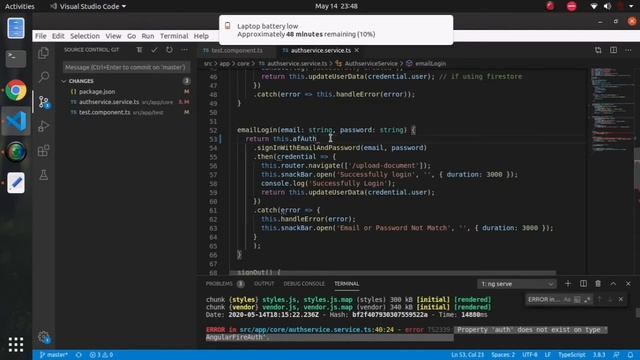Open the Run and Debug view
Screen dimensions: 640x360
[x=43, y=126]
